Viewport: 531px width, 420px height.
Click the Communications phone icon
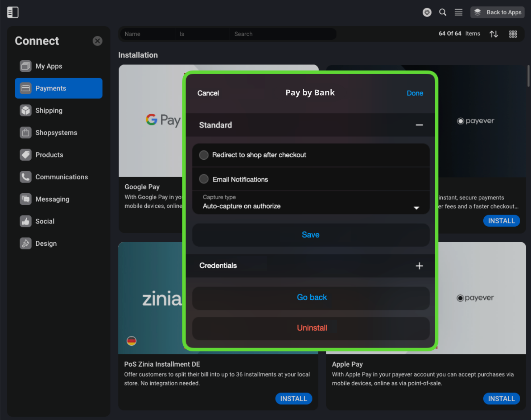25,177
